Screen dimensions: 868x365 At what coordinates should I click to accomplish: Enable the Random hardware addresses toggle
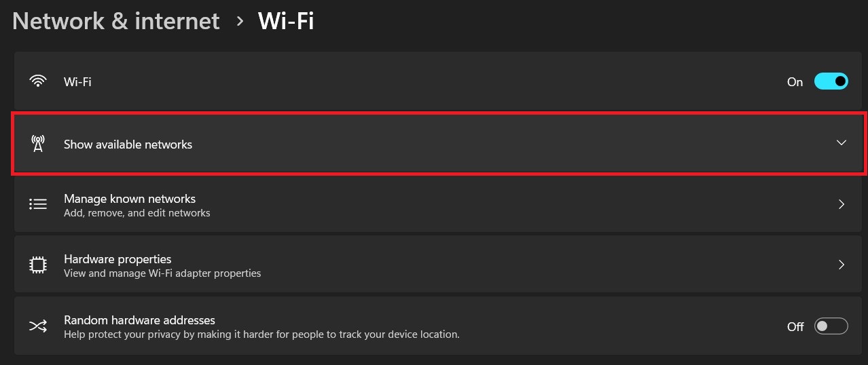point(831,326)
